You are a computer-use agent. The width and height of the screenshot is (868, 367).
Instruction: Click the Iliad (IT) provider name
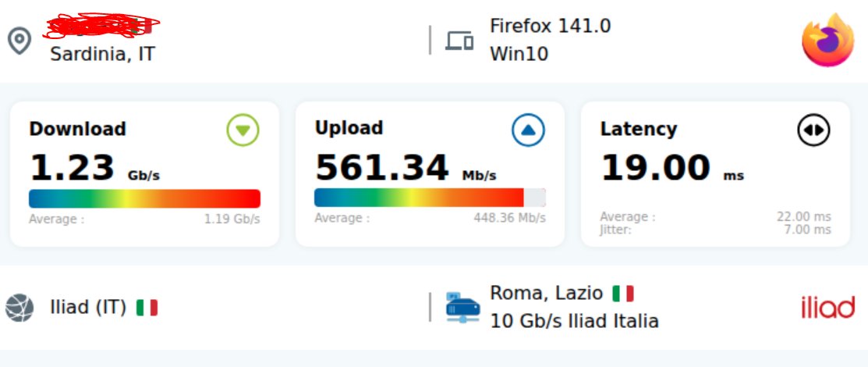87,308
